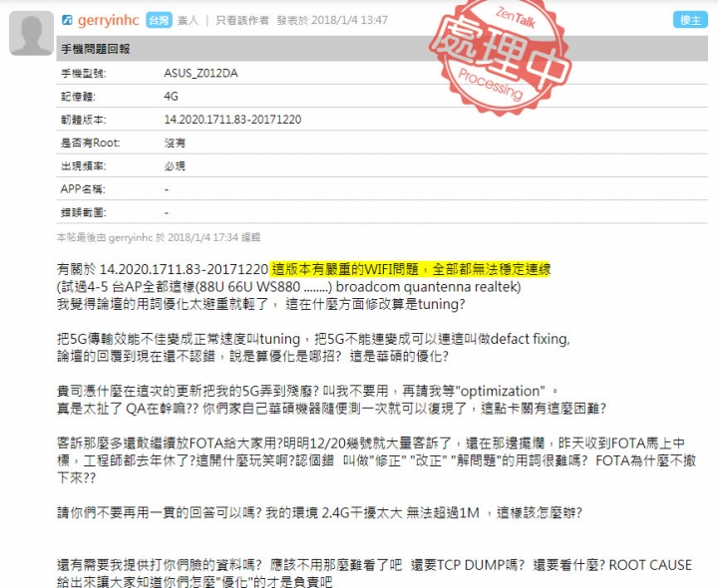The image size is (718, 588).
Task: Click the line ending 這是華碩的優化?
Action: 252,356
